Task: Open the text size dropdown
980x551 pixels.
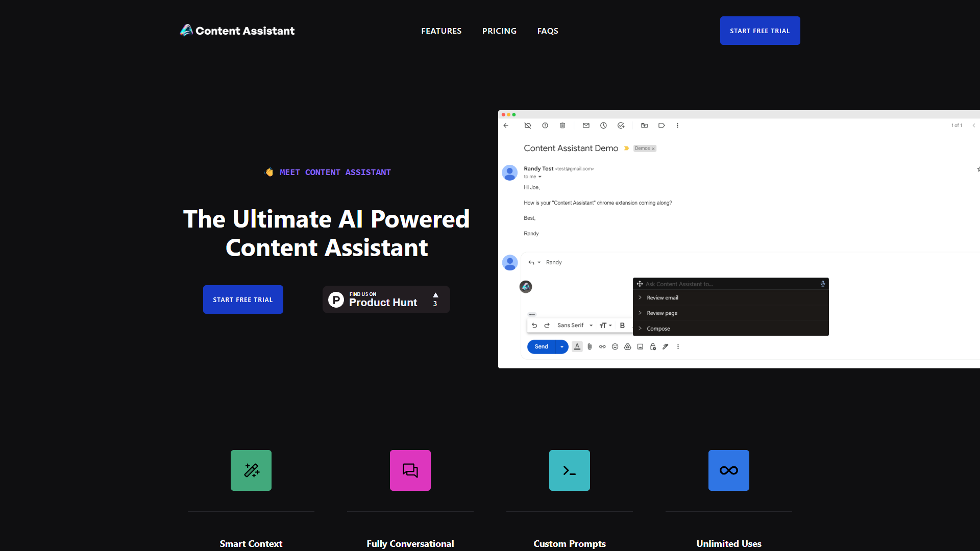Action: click(605, 325)
